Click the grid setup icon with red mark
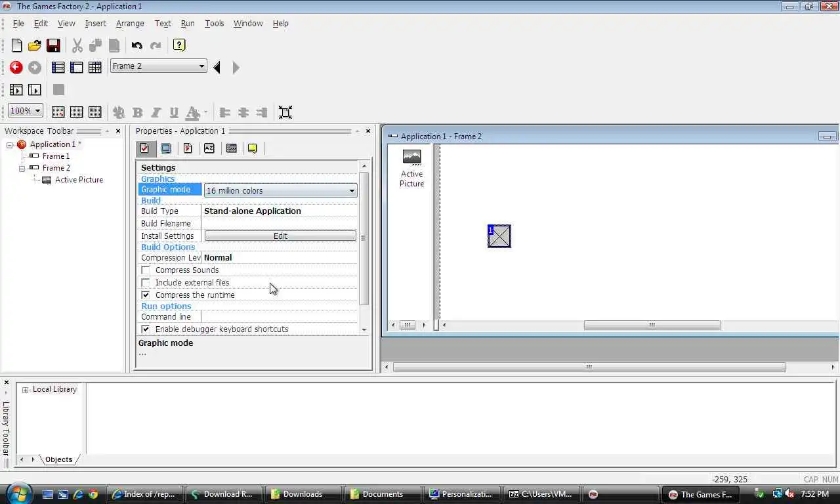Image resolution: width=840 pixels, height=504 pixels. (58, 112)
